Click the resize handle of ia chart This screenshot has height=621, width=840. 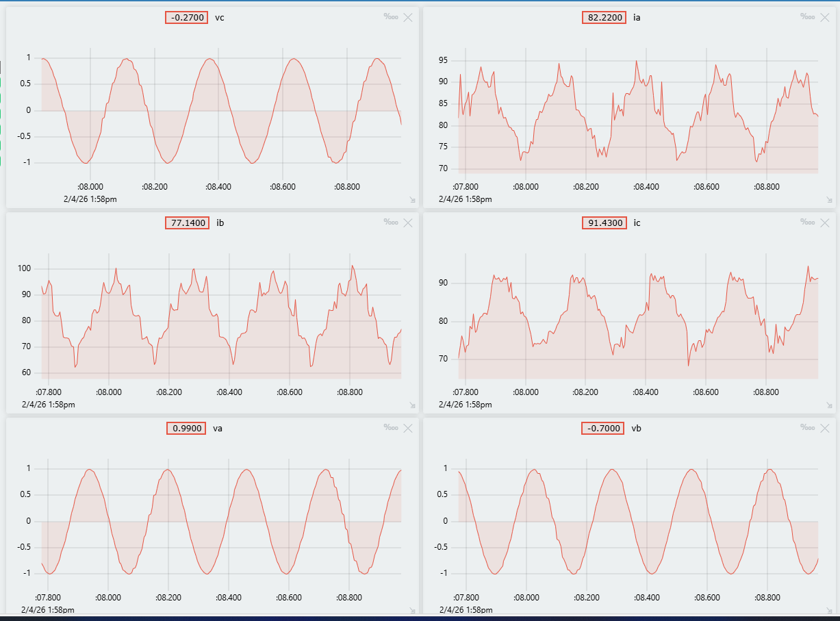click(829, 200)
